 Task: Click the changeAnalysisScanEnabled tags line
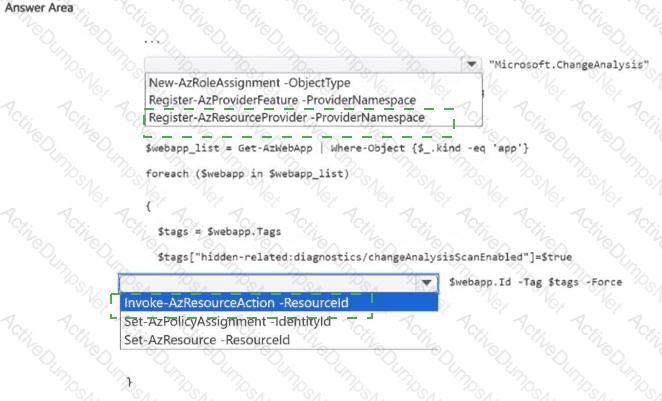coord(365,257)
